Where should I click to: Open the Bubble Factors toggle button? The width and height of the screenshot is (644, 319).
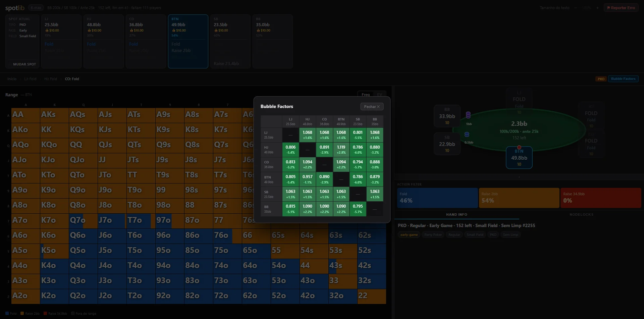pyautogui.click(x=623, y=79)
